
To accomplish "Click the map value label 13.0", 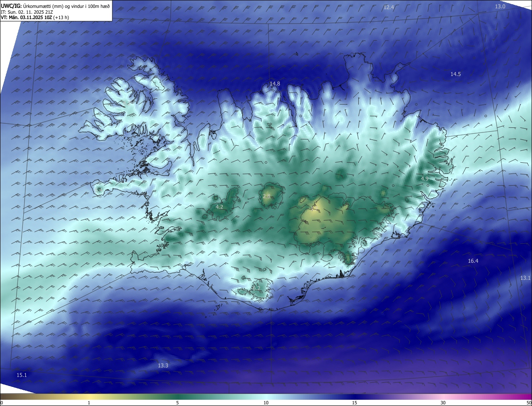I will [500, 6].
